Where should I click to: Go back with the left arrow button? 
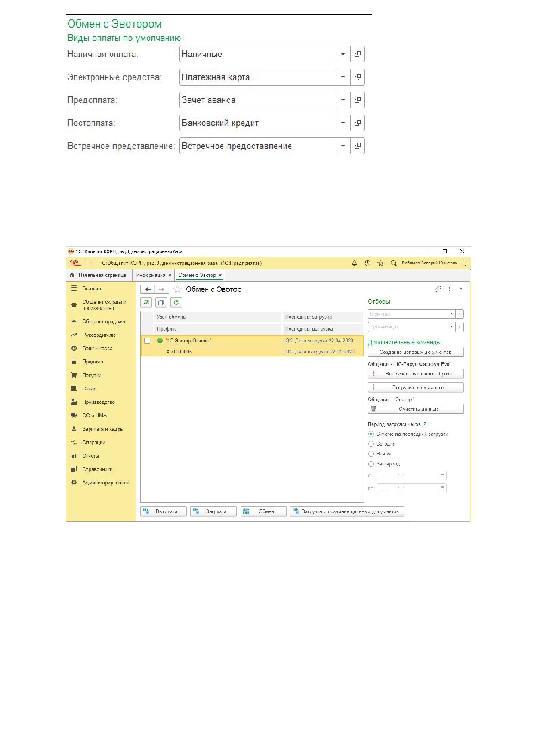148,289
